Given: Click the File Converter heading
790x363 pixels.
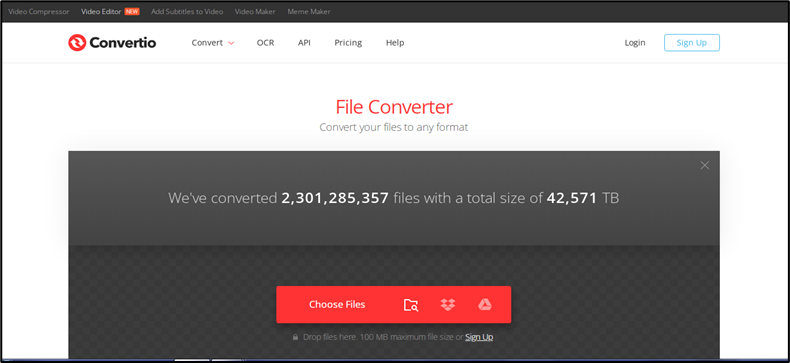Looking at the screenshot, I should (394, 107).
